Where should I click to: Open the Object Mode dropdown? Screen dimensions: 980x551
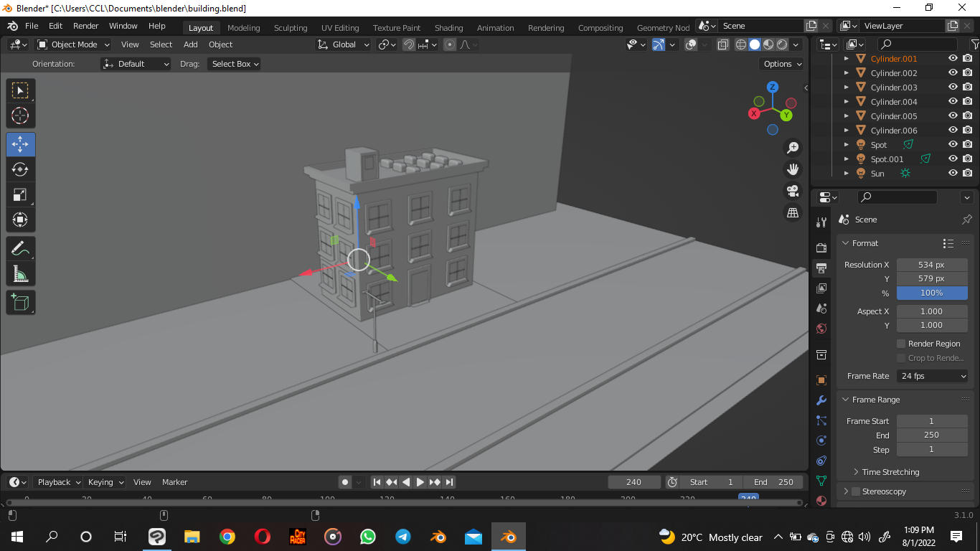(x=74, y=44)
